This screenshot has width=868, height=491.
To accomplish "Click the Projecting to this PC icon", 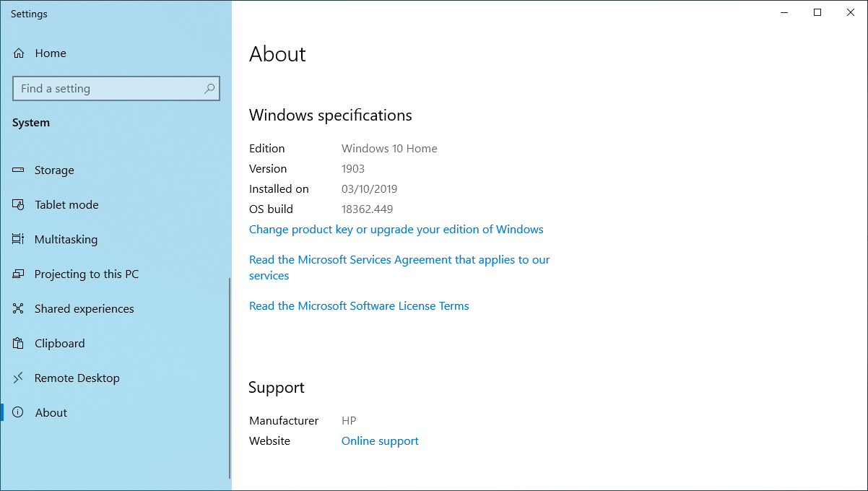I will pos(17,274).
